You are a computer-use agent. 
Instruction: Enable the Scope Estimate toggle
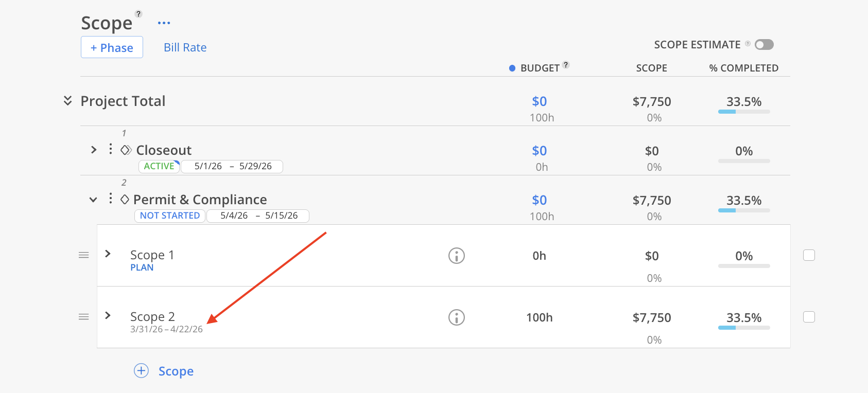click(x=764, y=45)
